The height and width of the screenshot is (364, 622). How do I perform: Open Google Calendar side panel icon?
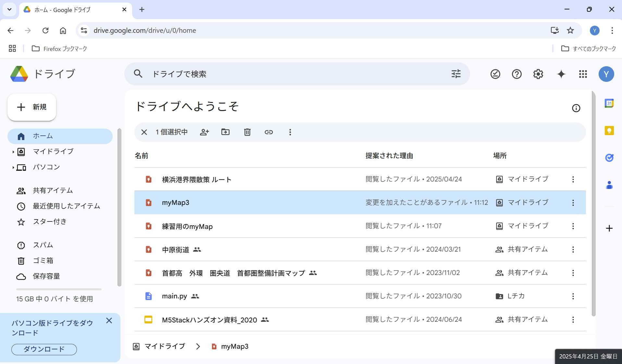click(609, 104)
